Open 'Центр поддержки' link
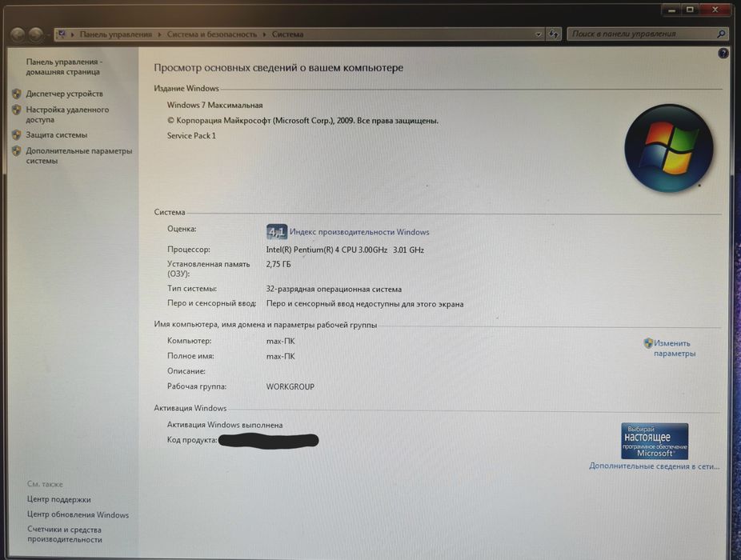 point(59,499)
